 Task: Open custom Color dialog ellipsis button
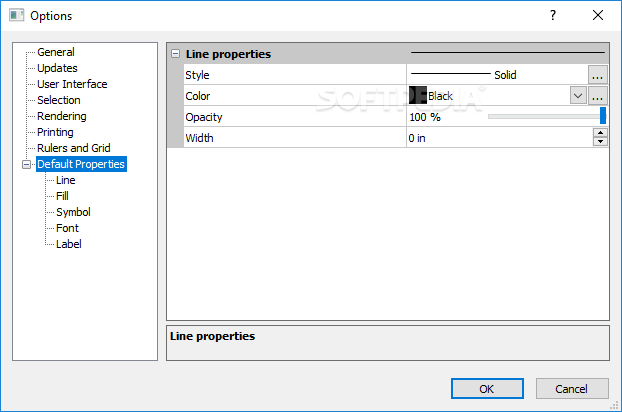pyautogui.click(x=597, y=96)
